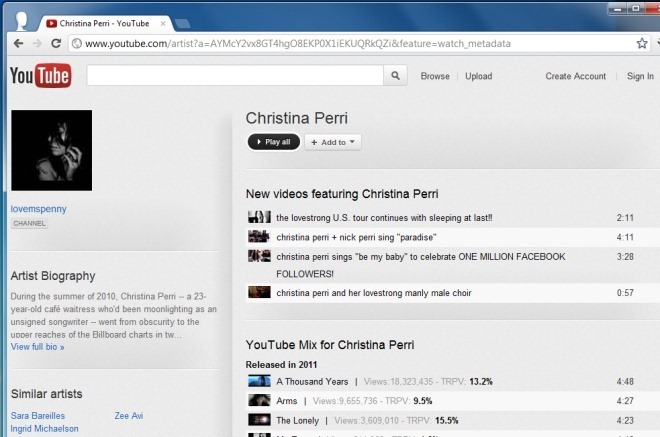This screenshot has width=660, height=437.
Task: Bookmark this page with the star icon
Action: 641,43
